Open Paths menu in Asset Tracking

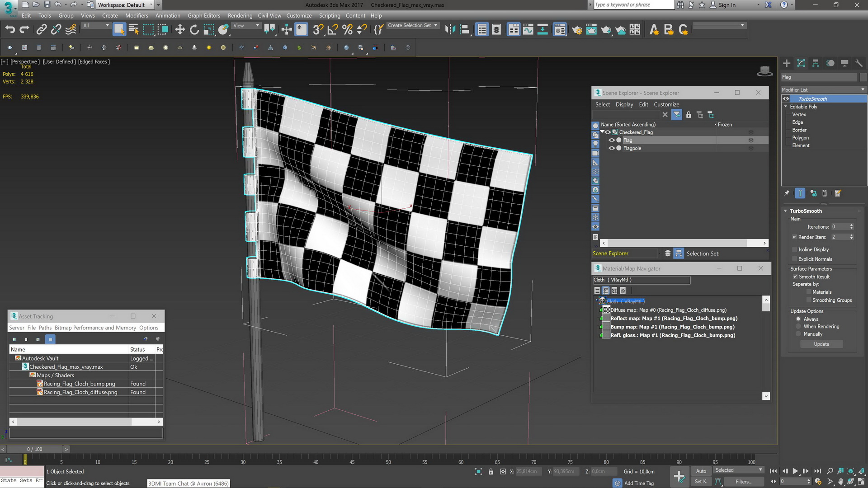(x=45, y=328)
